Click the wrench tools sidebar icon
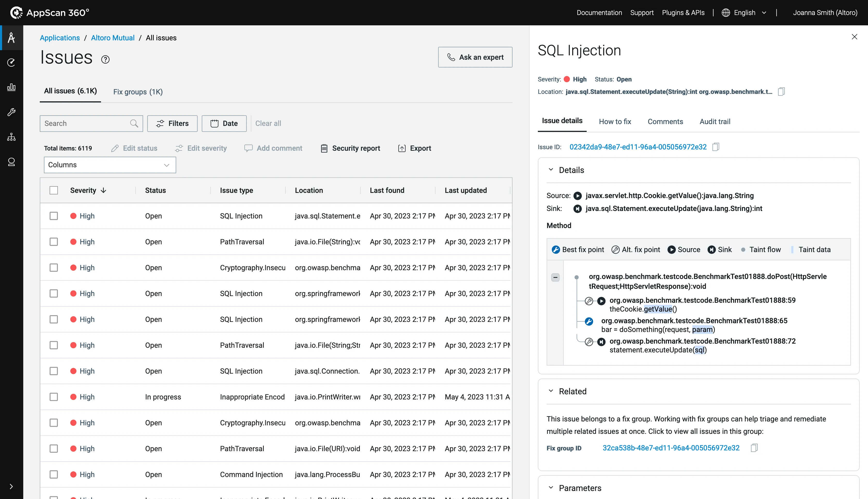The width and height of the screenshot is (868, 499). [x=11, y=112]
